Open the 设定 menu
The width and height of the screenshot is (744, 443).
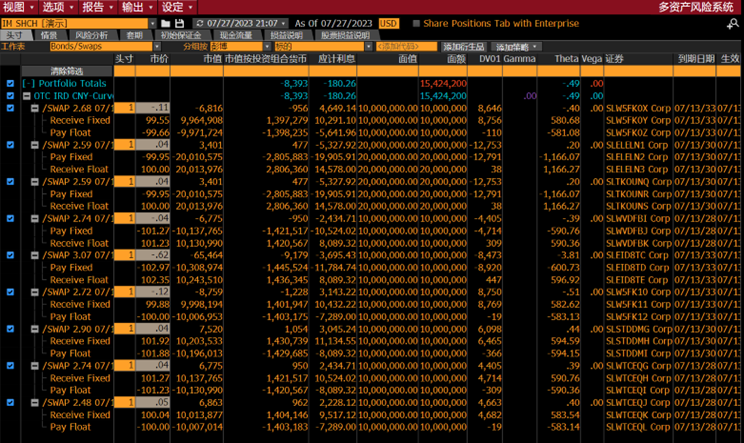pos(173,6)
